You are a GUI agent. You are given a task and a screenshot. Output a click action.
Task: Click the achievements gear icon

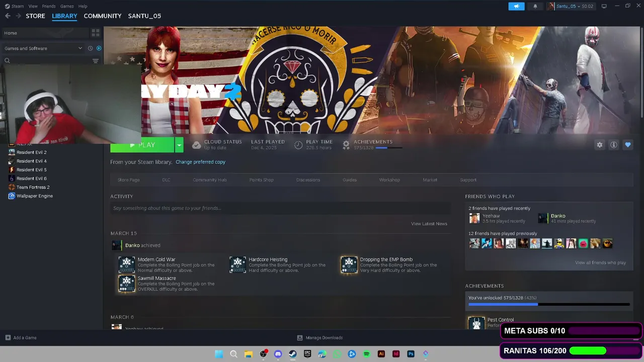346,145
